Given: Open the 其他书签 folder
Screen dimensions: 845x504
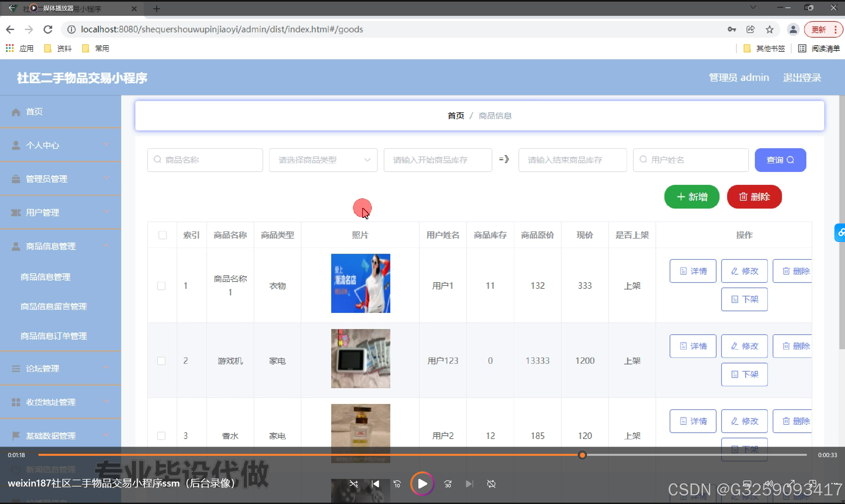Looking at the screenshot, I should [x=764, y=49].
